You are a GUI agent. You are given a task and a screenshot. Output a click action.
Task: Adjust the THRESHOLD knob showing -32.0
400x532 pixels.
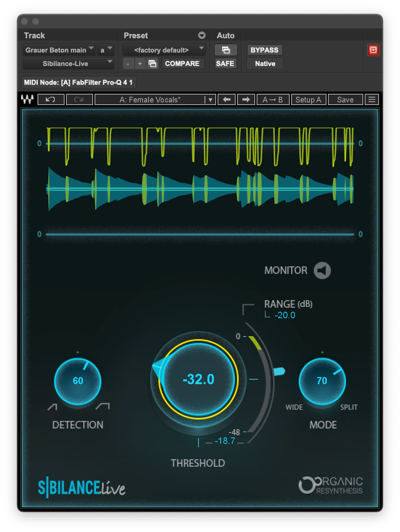click(x=198, y=380)
